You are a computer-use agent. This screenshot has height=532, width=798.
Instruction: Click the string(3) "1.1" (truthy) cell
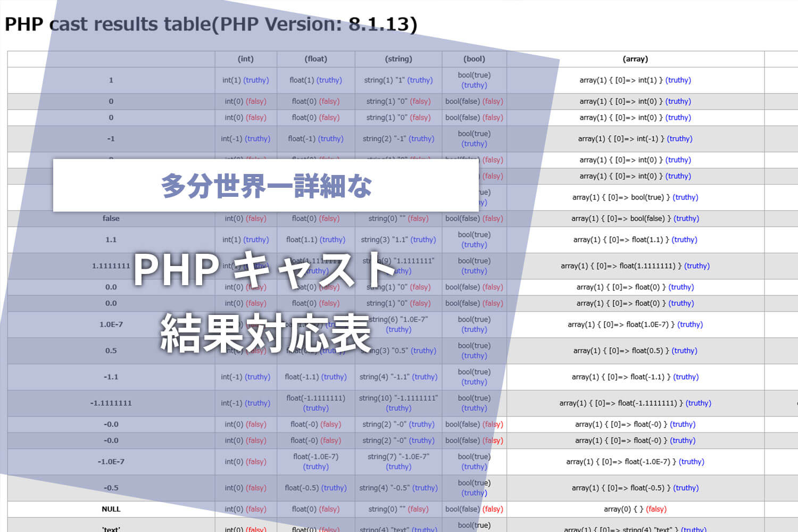(398, 240)
